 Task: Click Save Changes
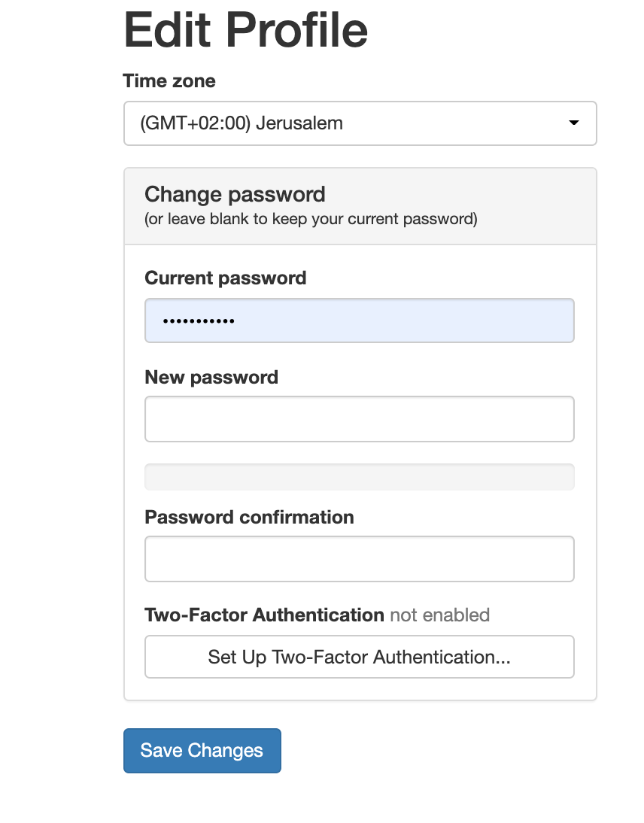202,750
